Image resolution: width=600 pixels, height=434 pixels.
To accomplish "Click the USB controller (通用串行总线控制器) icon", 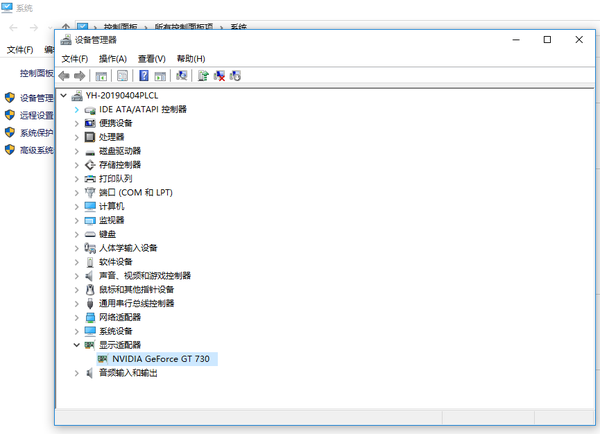I will coord(90,303).
